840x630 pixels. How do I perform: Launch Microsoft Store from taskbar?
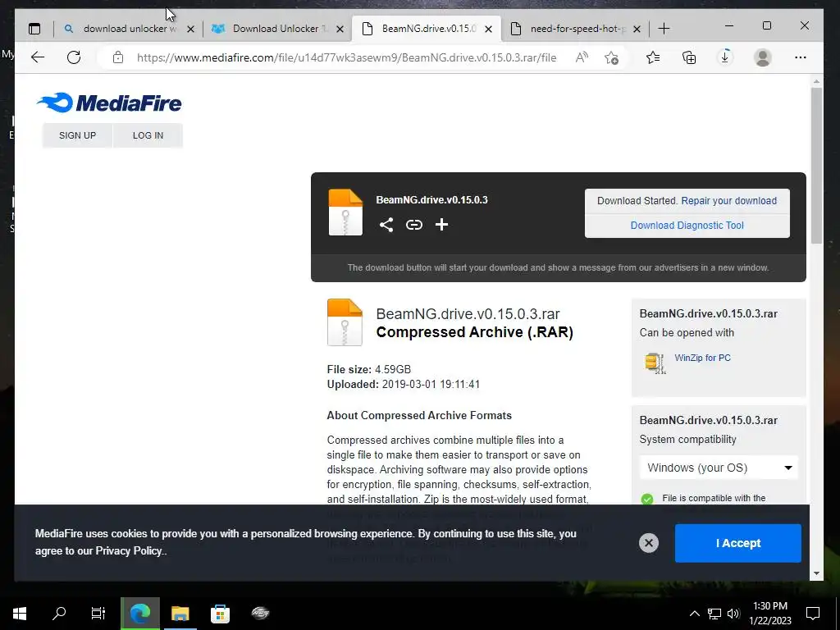tap(220, 613)
